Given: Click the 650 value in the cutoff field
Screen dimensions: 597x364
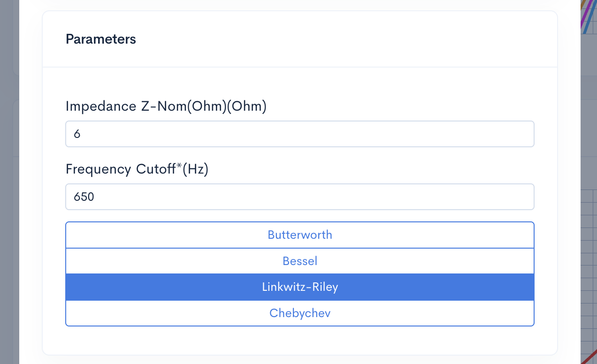Looking at the screenshot, I should [84, 197].
